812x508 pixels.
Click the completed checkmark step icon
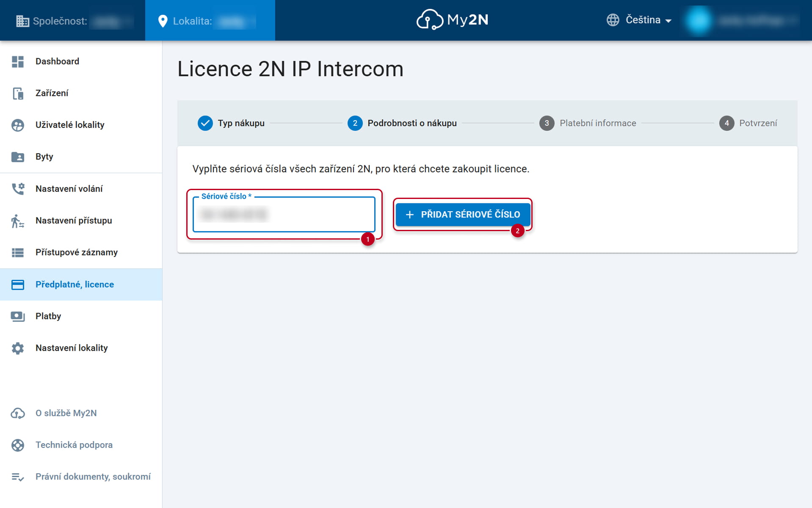tap(205, 123)
